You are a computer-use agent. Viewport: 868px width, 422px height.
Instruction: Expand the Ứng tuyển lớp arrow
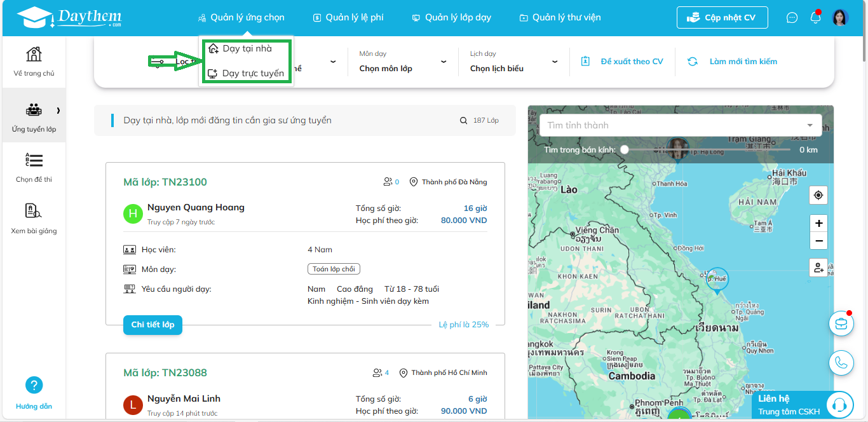tap(58, 111)
